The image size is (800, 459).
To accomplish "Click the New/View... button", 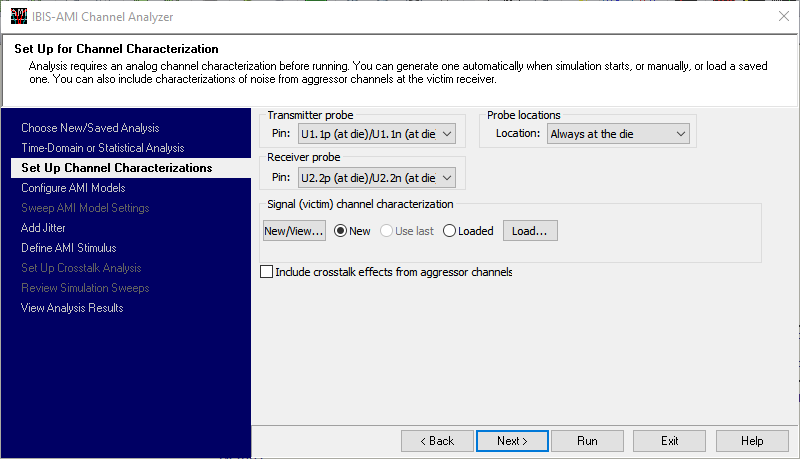I will tap(294, 231).
